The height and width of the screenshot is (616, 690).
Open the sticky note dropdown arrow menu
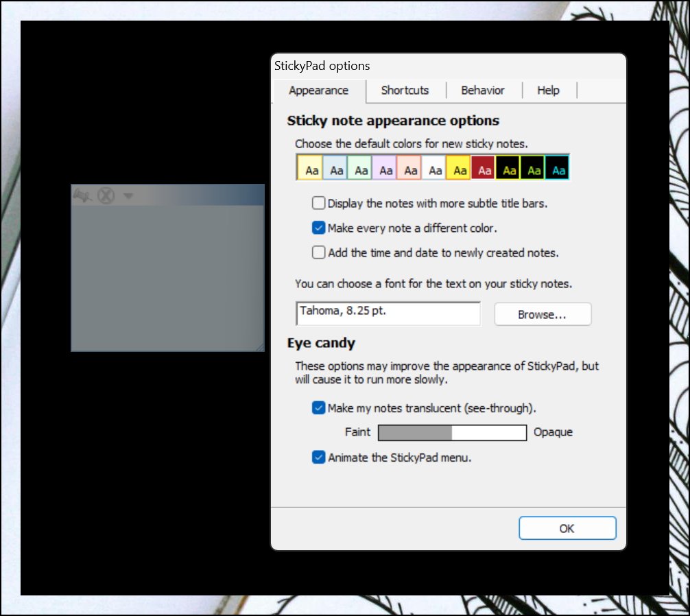pyautogui.click(x=128, y=196)
